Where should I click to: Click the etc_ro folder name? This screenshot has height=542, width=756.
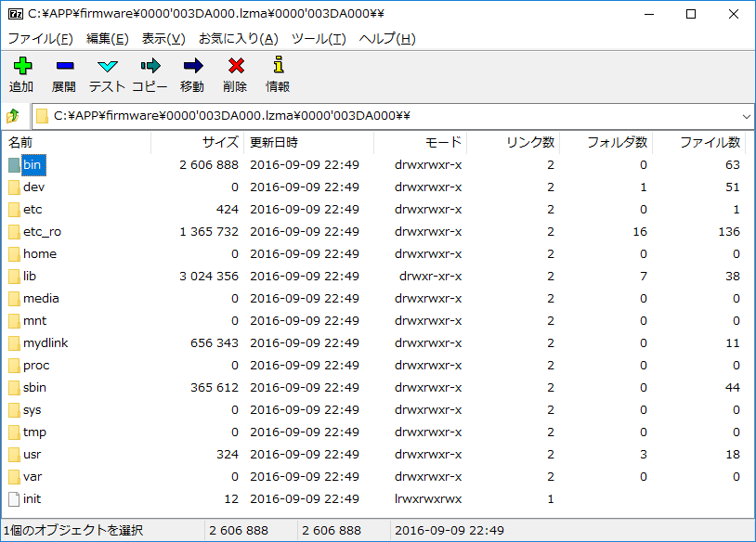[43, 232]
